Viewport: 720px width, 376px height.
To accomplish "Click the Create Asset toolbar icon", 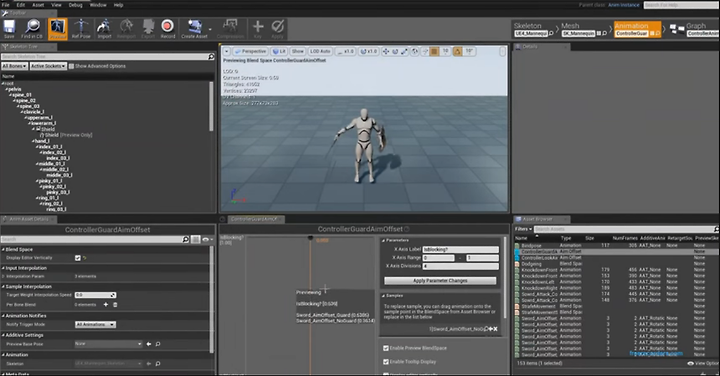I will click(x=194, y=29).
